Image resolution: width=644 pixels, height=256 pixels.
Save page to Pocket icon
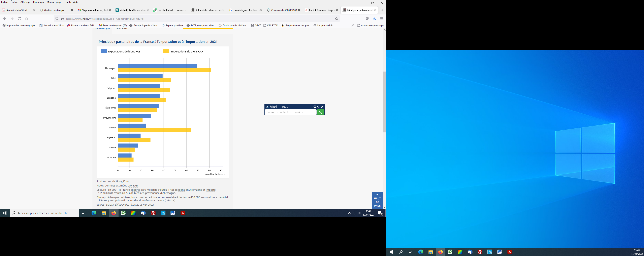pos(367,19)
